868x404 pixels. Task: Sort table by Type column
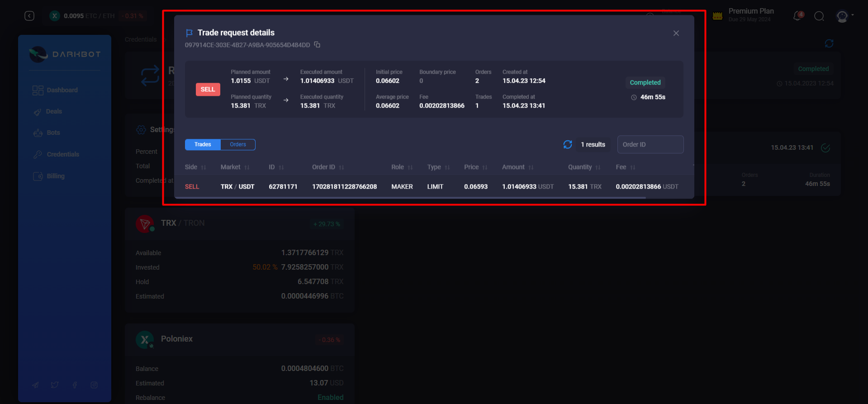click(x=439, y=167)
